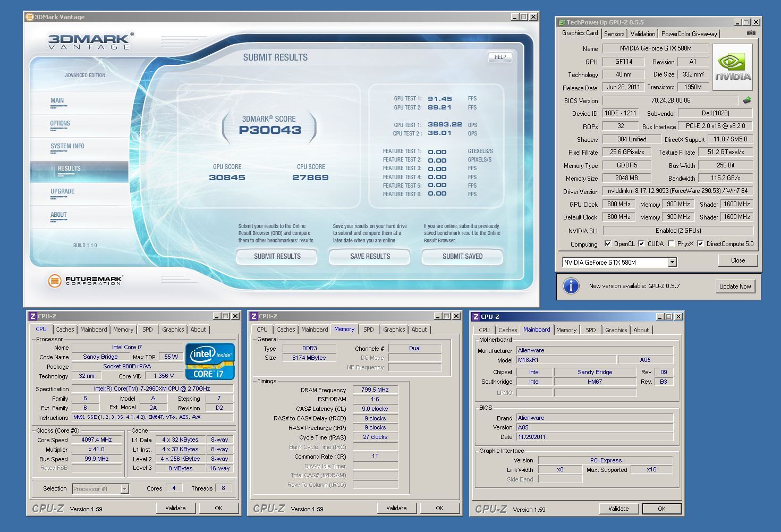This screenshot has width=781, height=532.
Task: Click the DRAM Frequency value 799.5 MHz
Action: click(x=375, y=390)
